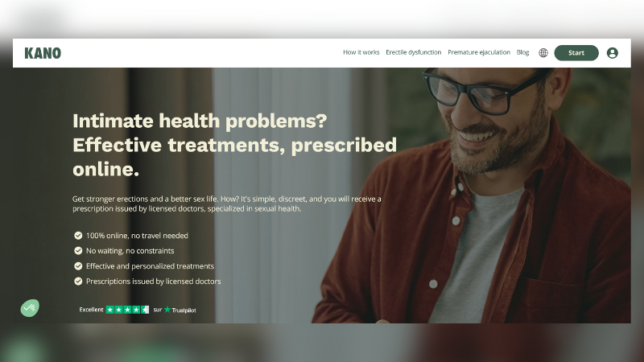Go to Erectile dysfunction menu item
Screen dimensions: 644x362
(413, 52)
